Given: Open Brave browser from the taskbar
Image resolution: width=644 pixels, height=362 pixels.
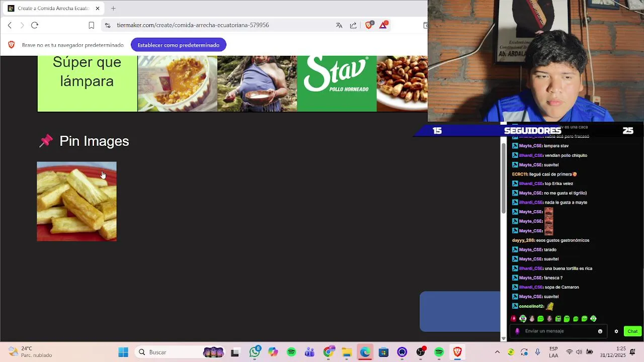Looking at the screenshot, I should (x=457, y=352).
